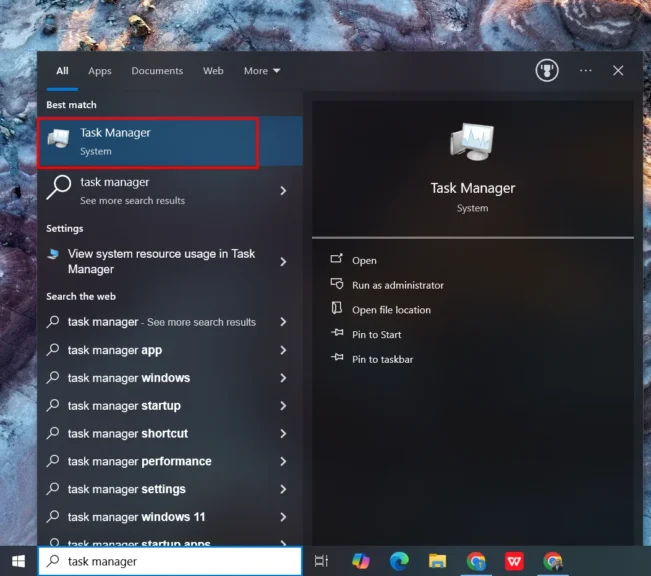Click the Open file location icon
Screen dimensions: 651x576
[337, 308]
